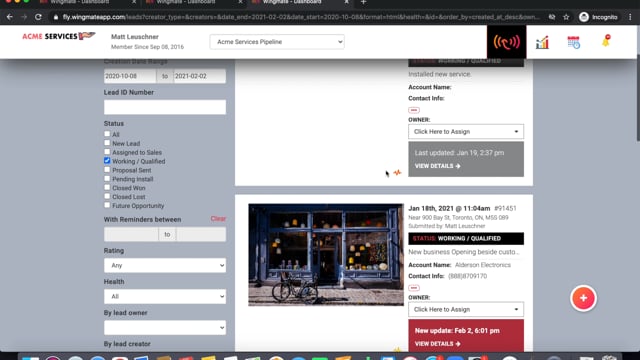
Task: Click the reminders start date field
Action: 131,234
